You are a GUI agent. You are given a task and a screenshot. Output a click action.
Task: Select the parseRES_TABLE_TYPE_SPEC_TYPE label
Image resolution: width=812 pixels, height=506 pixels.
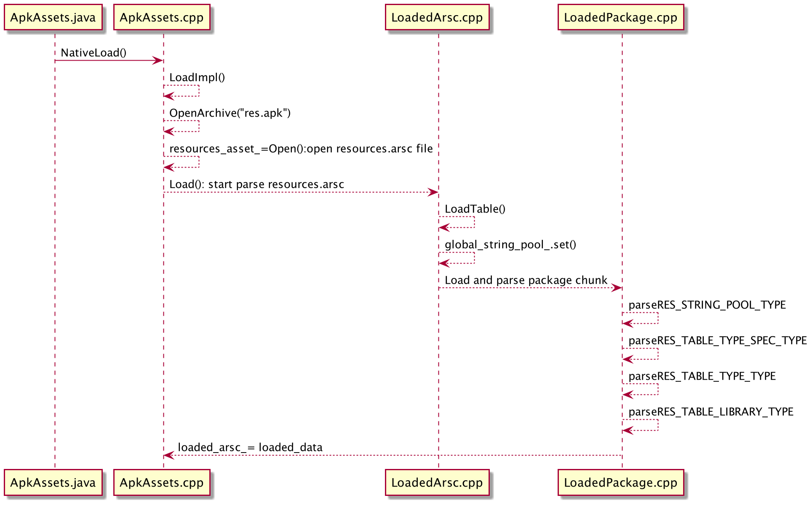point(718,341)
